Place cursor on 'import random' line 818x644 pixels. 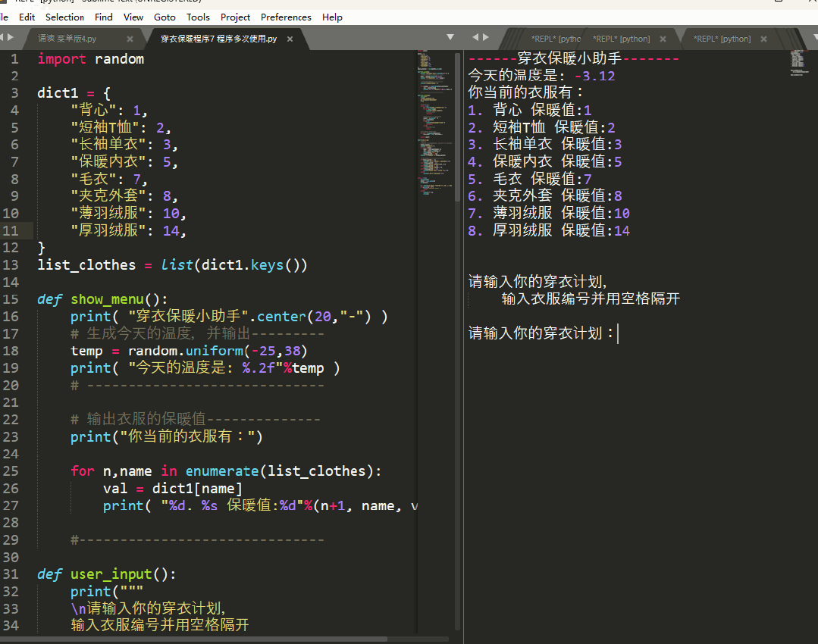(91, 59)
